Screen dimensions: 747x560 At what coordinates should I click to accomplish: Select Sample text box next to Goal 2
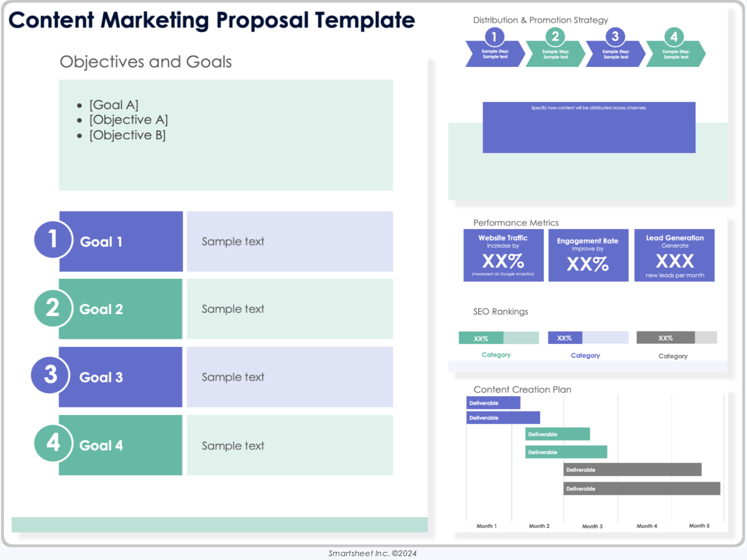click(x=290, y=309)
